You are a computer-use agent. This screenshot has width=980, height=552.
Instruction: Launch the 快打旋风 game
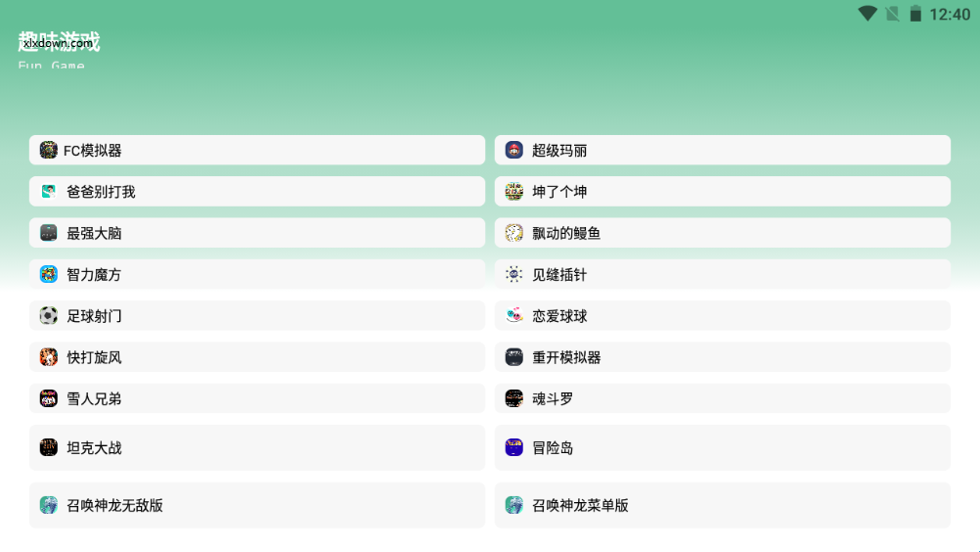tap(257, 357)
